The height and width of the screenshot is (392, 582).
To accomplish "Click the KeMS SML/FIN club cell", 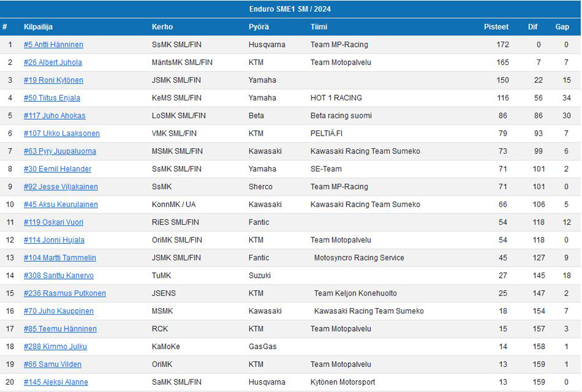I will pyautogui.click(x=177, y=98).
